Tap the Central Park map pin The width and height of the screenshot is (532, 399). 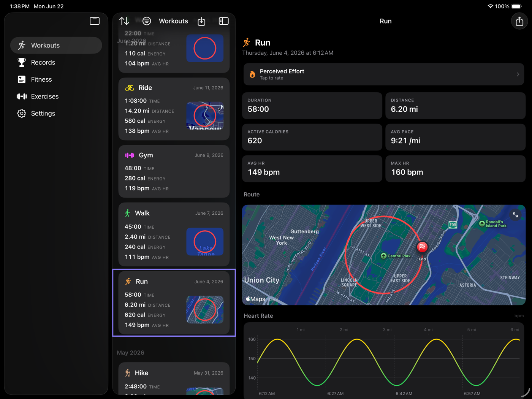[x=383, y=256]
